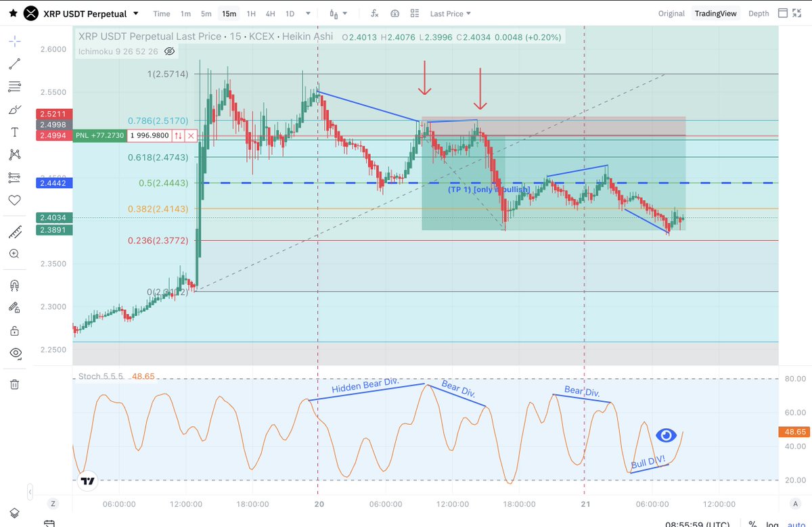Activate the zoom in tool
The width and height of the screenshot is (812, 527).
point(14,254)
